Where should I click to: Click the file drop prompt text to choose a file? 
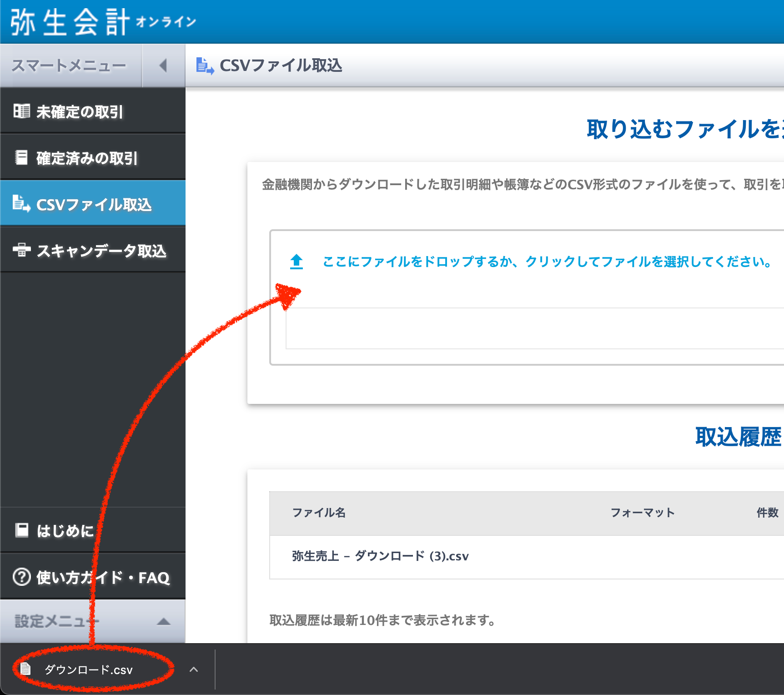point(547,262)
